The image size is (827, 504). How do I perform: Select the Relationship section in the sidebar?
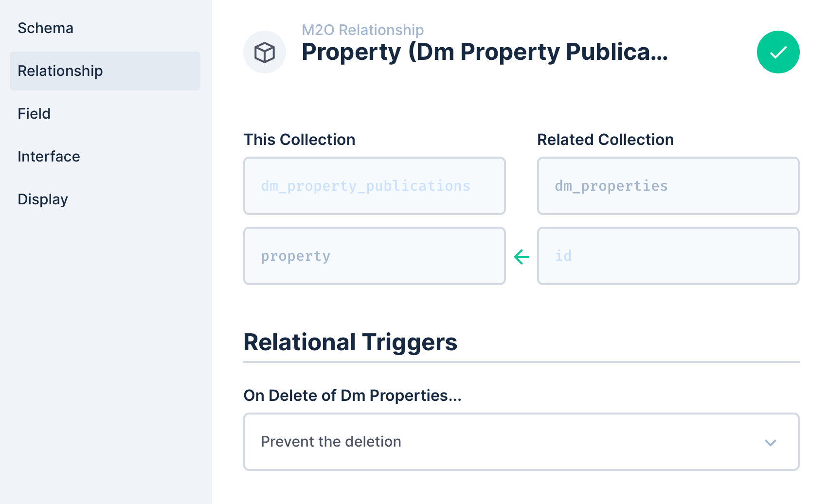pyautogui.click(x=60, y=71)
